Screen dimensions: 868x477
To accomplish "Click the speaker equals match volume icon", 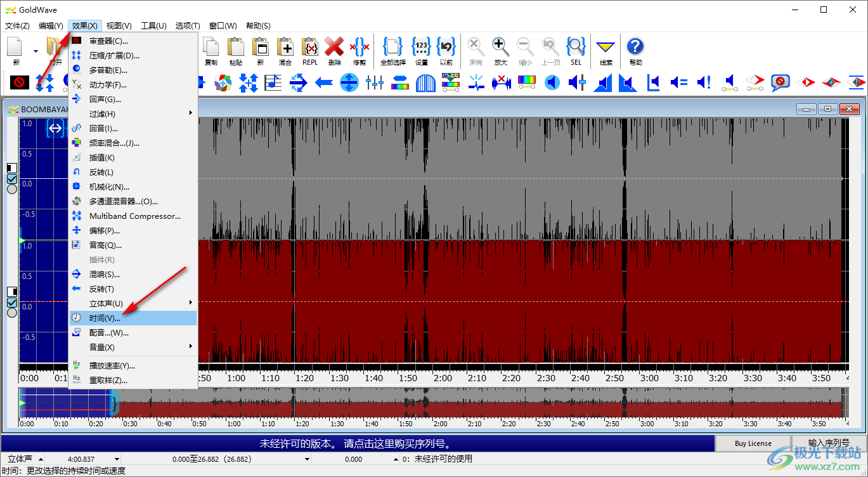I will tap(679, 82).
